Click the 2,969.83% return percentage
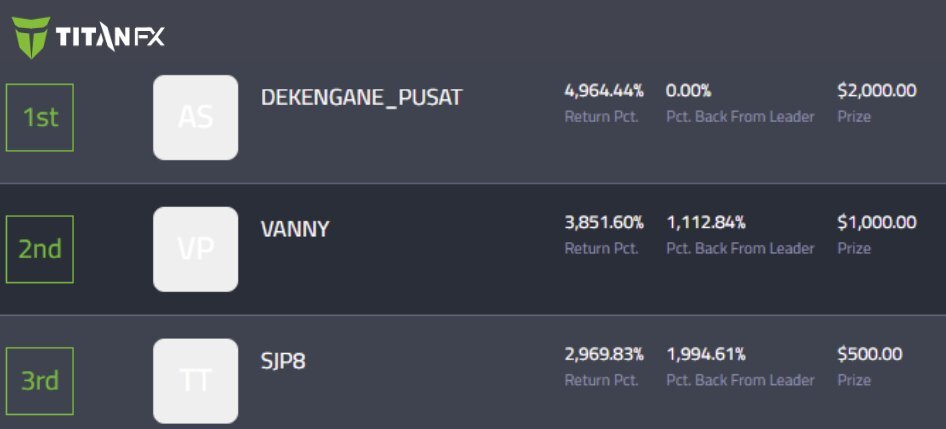 coord(604,354)
